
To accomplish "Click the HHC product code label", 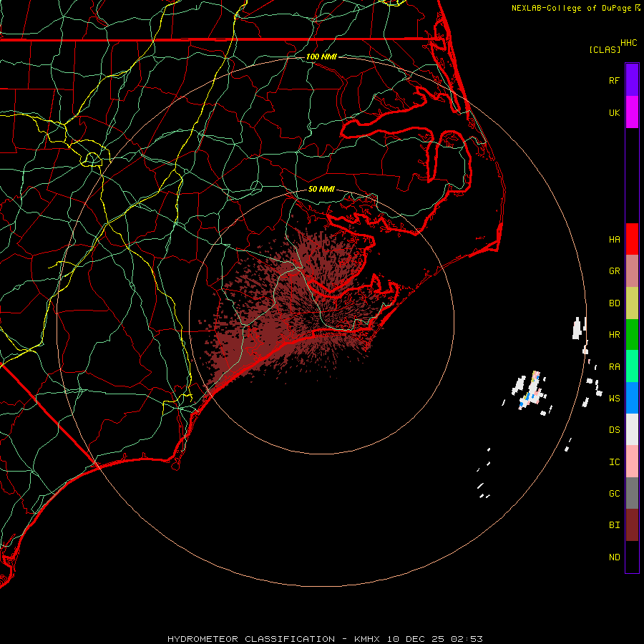I will point(628,43).
